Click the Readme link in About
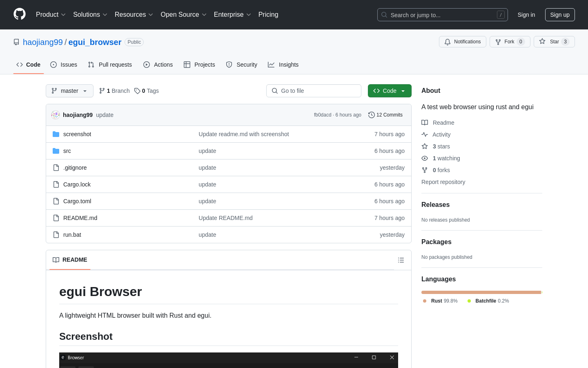588x368 pixels. pos(438,123)
